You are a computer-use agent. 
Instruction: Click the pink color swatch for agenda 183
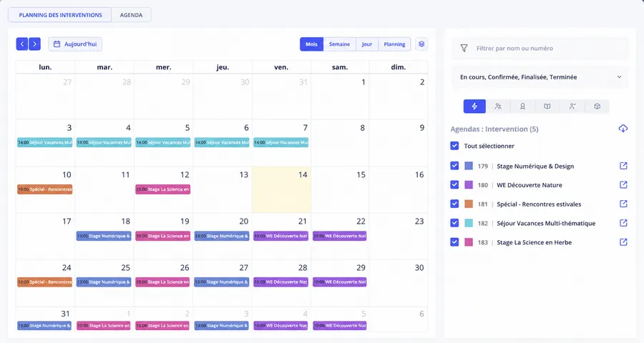[469, 242]
